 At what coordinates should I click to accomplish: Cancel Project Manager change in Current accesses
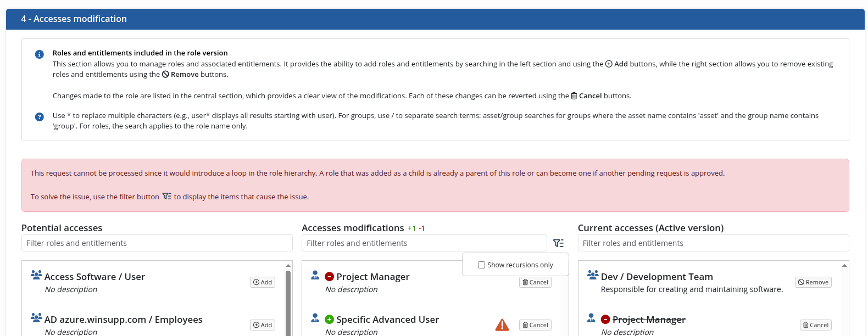coord(816,325)
